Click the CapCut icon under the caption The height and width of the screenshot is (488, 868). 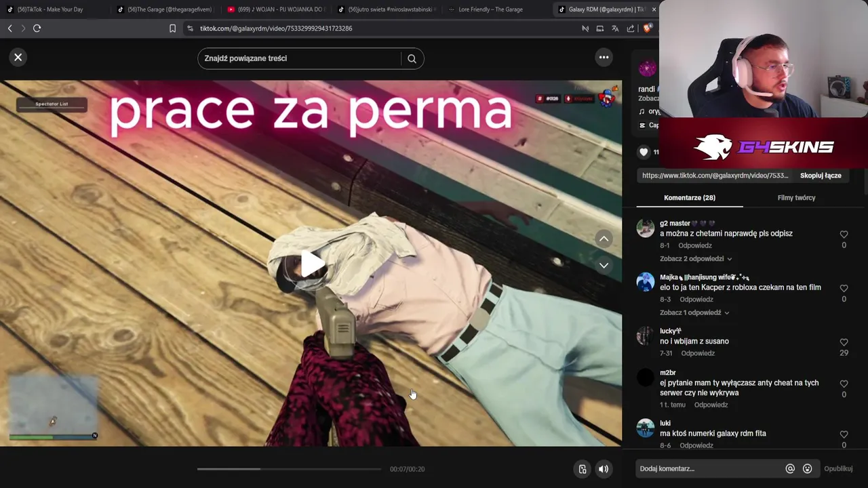[642, 125]
